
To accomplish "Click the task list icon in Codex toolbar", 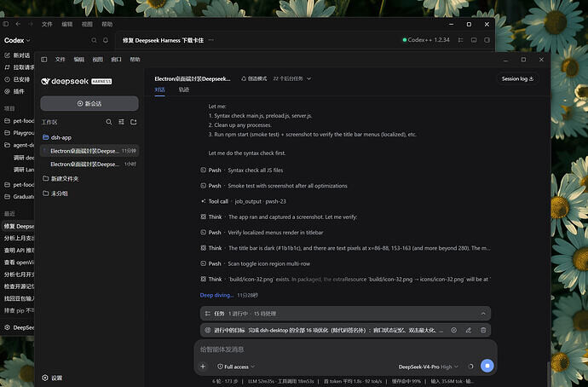I will tap(460, 40).
